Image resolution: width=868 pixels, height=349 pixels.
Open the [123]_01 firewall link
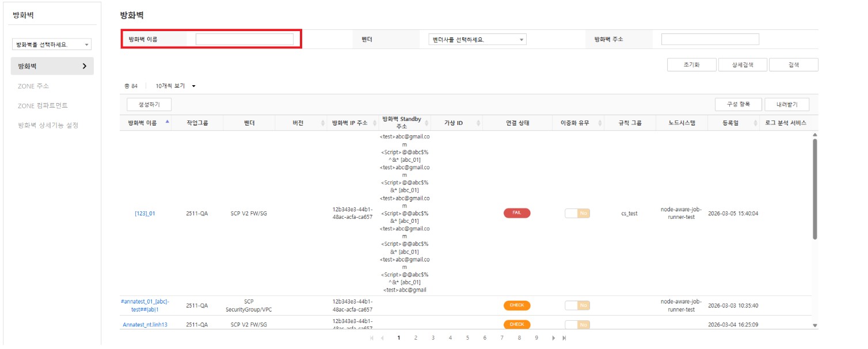click(145, 213)
